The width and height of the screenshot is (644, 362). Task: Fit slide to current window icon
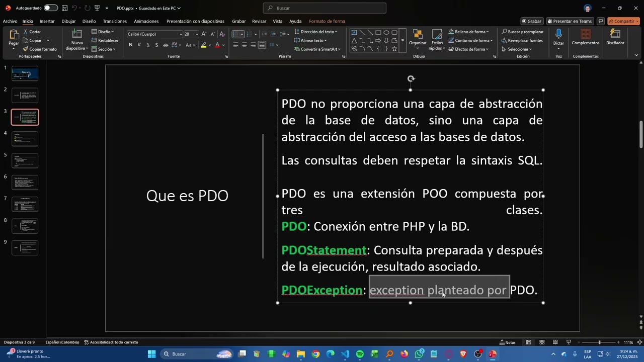coord(639,342)
